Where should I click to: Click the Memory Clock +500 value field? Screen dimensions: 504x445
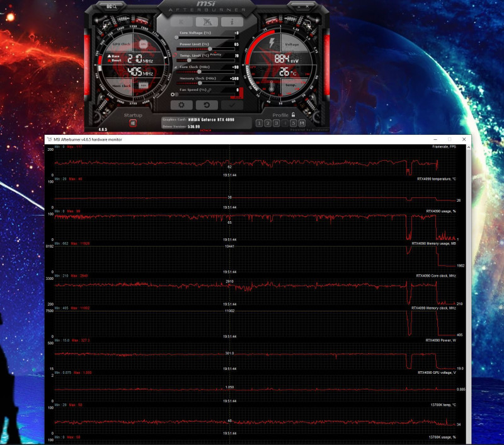234,78
